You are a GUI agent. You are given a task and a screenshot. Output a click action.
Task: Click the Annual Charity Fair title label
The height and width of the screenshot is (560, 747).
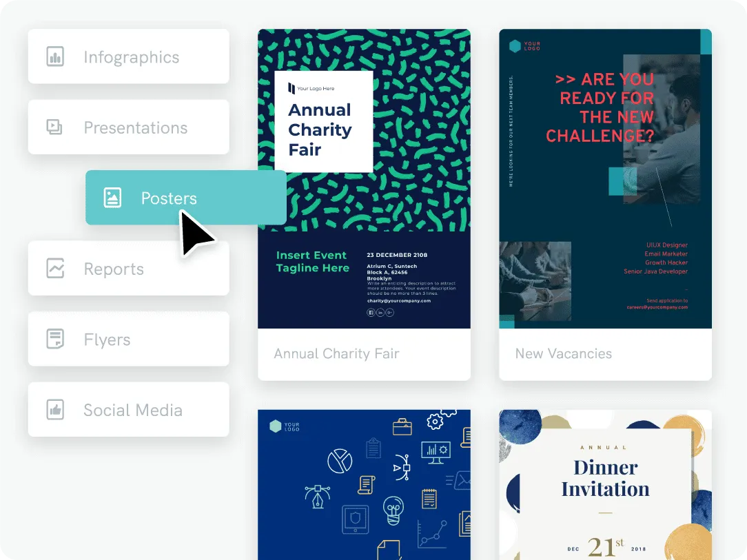pyautogui.click(x=336, y=353)
